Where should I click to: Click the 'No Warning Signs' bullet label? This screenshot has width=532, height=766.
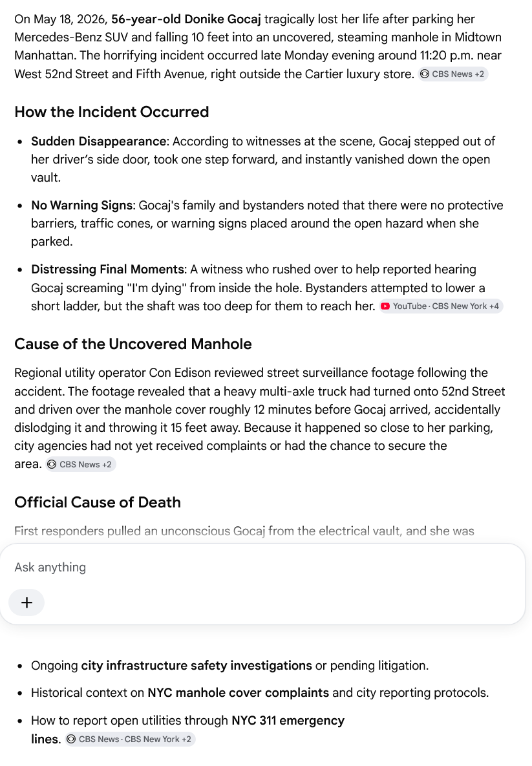81,205
